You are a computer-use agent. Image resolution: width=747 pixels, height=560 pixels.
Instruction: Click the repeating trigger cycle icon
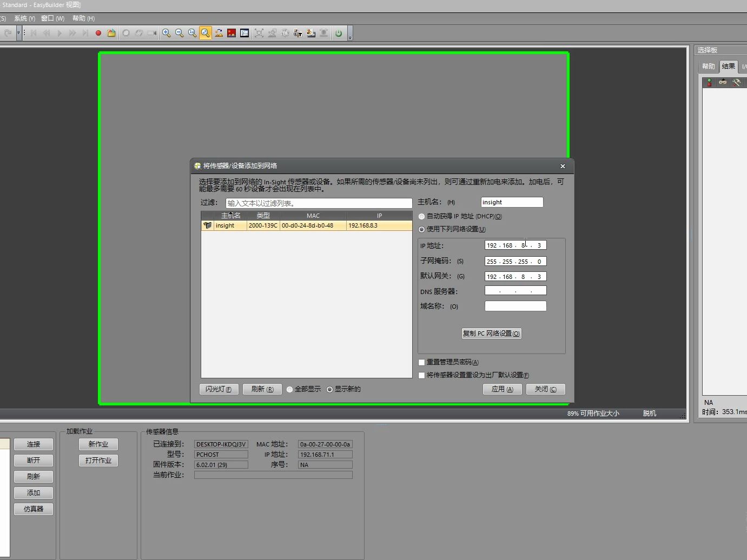(139, 33)
